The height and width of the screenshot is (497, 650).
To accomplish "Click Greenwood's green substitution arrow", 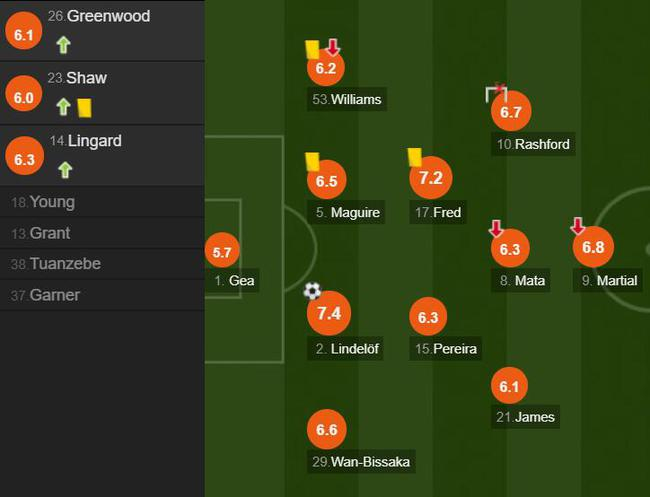I will coord(64,44).
